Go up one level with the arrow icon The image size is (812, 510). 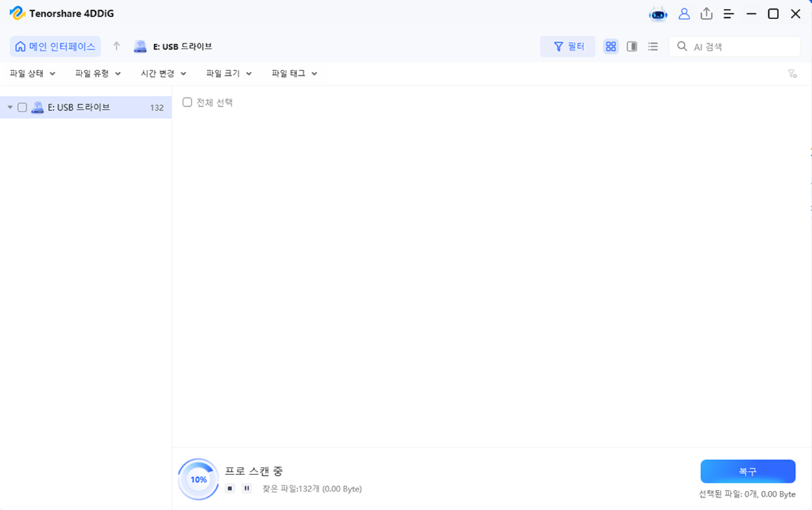pos(116,46)
